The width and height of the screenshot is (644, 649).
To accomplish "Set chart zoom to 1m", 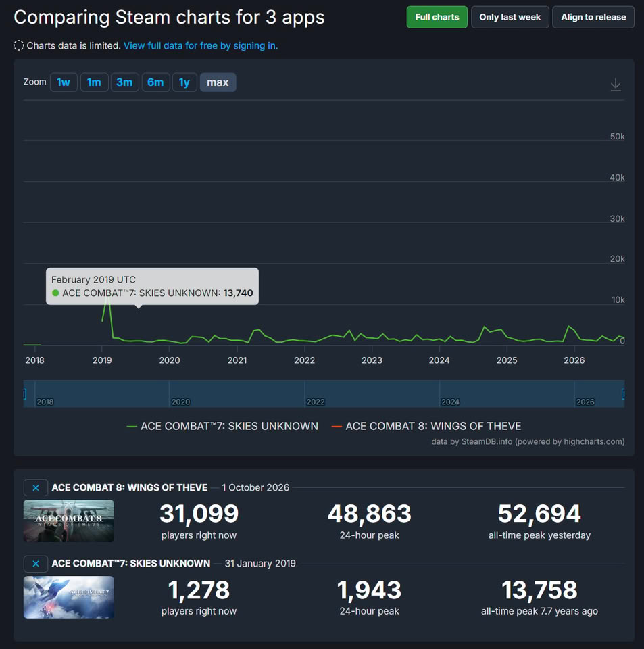I will click(x=94, y=82).
